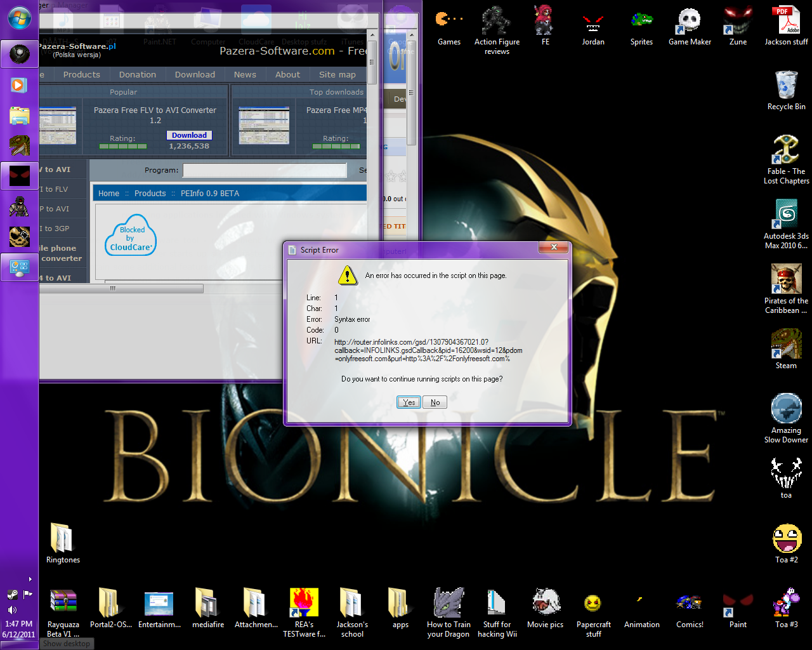Open the Stuff for hacking Wii icon
The image size is (812, 650).
point(497,613)
